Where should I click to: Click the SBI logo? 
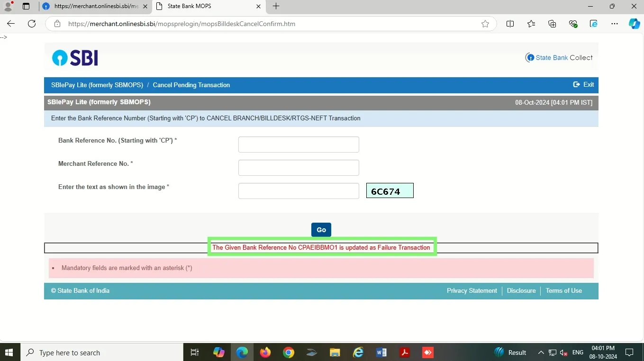point(75,58)
